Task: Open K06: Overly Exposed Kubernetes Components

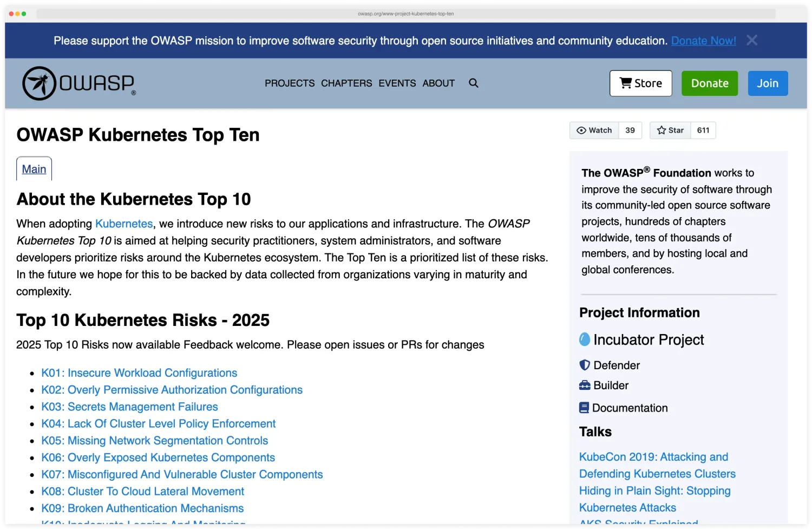Action: click(x=158, y=458)
